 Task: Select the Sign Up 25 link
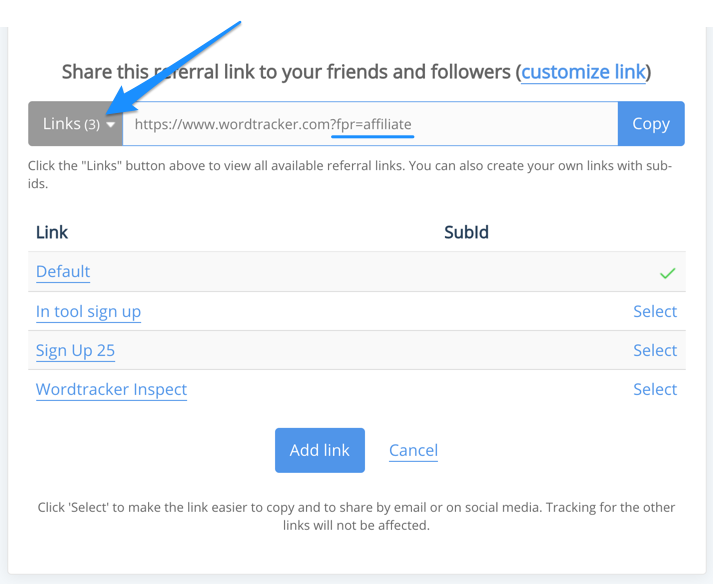[x=655, y=351]
